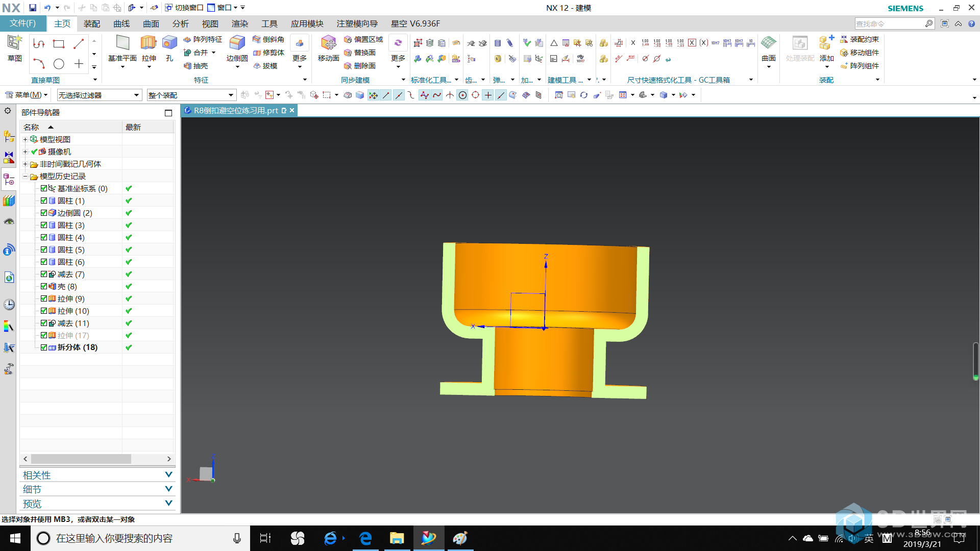The height and width of the screenshot is (551, 980).
Task: Uncheck the 圆柱 (1) feature checkbox
Action: coord(44,201)
